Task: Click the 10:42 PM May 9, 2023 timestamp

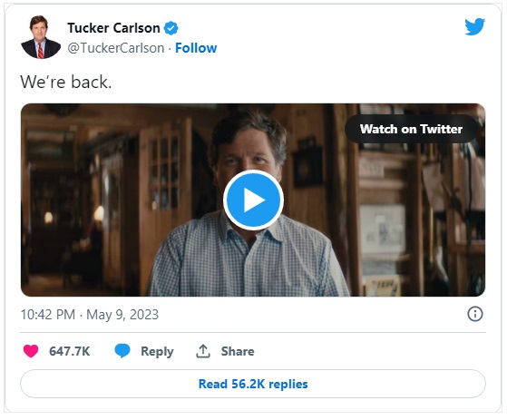Action: coord(90,315)
